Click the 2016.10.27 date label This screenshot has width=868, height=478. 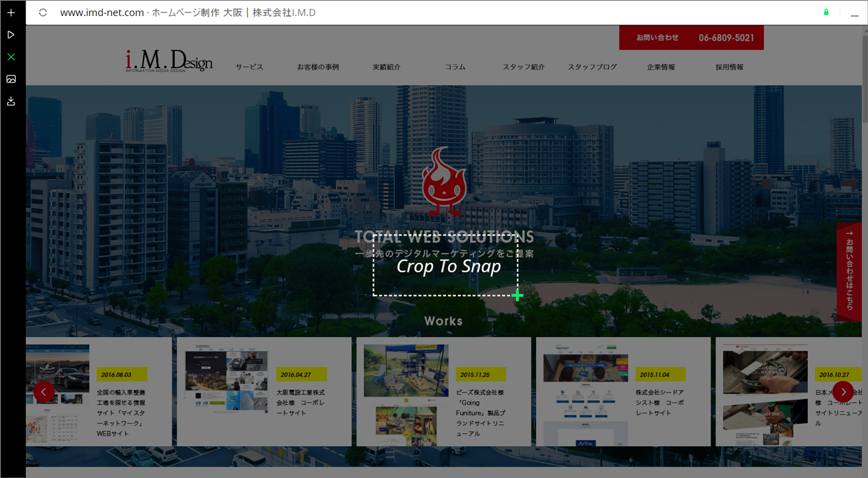[840, 375]
